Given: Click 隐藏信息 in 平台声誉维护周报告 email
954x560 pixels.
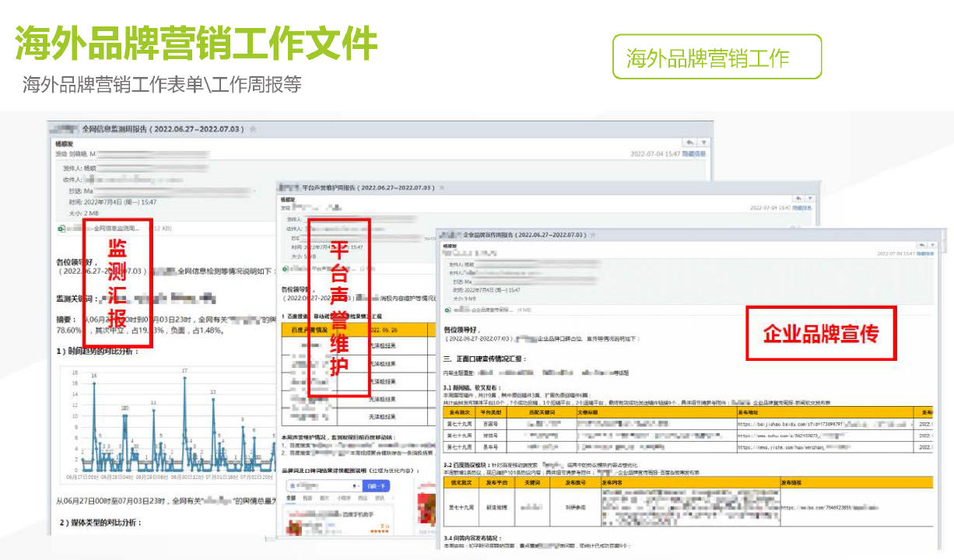Looking at the screenshot, I should click(x=802, y=208).
